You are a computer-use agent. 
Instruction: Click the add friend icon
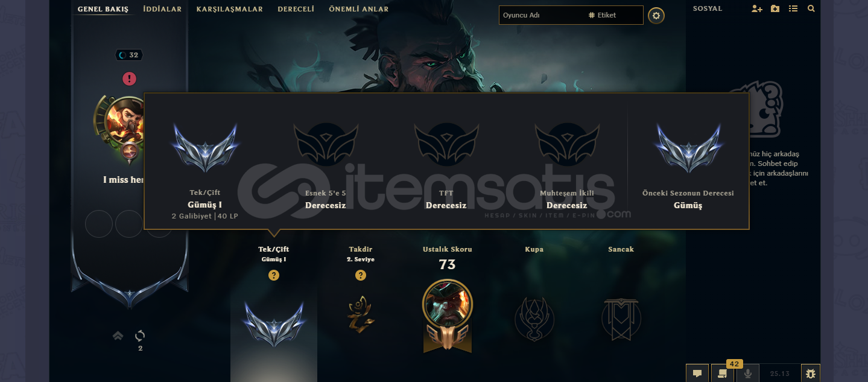pyautogui.click(x=757, y=9)
